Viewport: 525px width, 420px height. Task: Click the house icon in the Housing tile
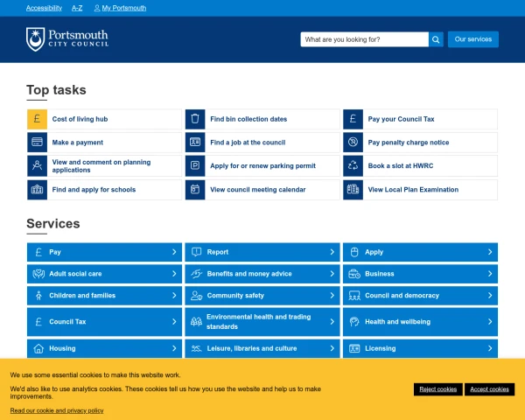38,348
